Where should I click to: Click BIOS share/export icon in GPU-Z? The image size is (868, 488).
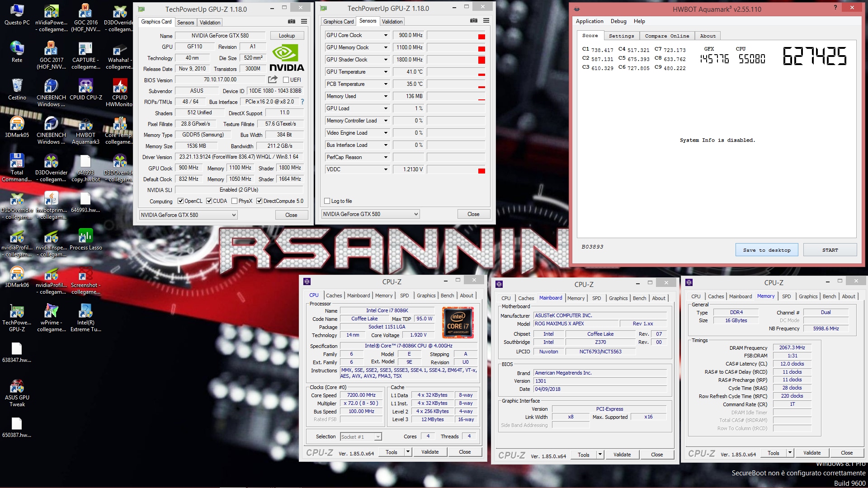point(273,80)
